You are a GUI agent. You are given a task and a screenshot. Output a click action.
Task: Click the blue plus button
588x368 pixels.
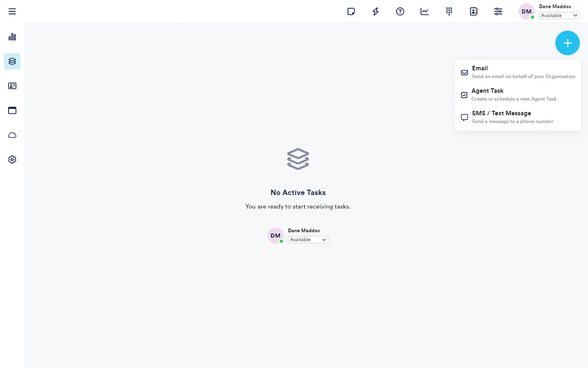[568, 43]
